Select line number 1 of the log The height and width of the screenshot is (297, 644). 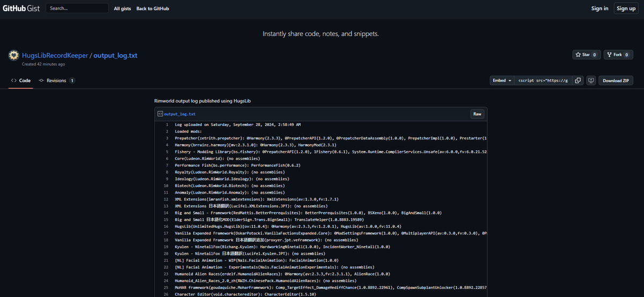pos(166,124)
